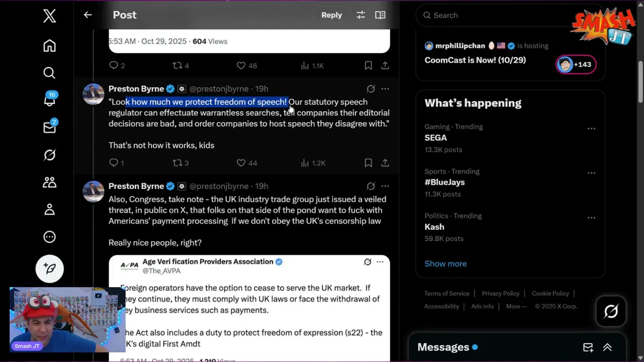The width and height of the screenshot is (644, 362).
Task: Open Communities people icon in sidebar
Action: (x=49, y=182)
